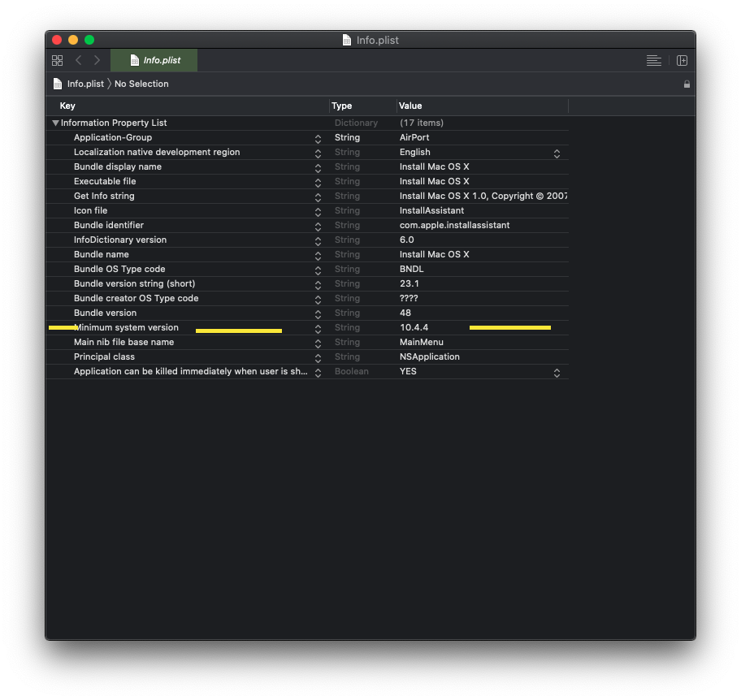Image resolution: width=741 pixels, height=700 pixels.
Task: Select the NSApplication value cell
Action: pos(430,357)
